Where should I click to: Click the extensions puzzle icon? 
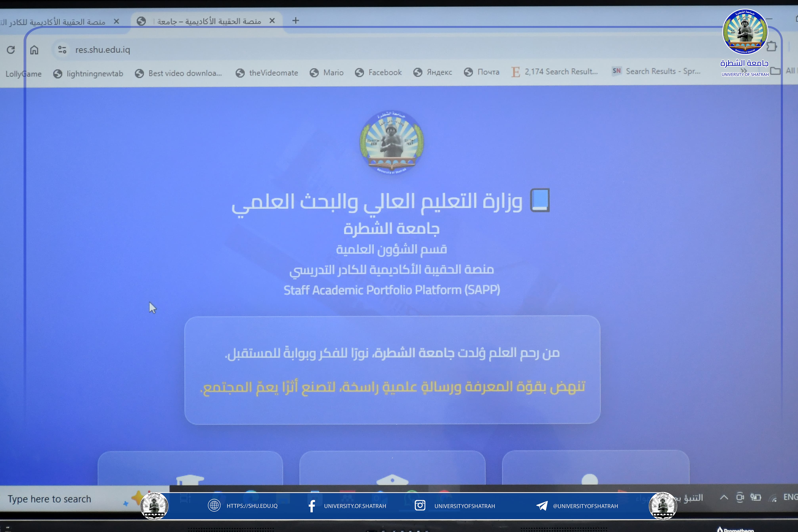771,46
